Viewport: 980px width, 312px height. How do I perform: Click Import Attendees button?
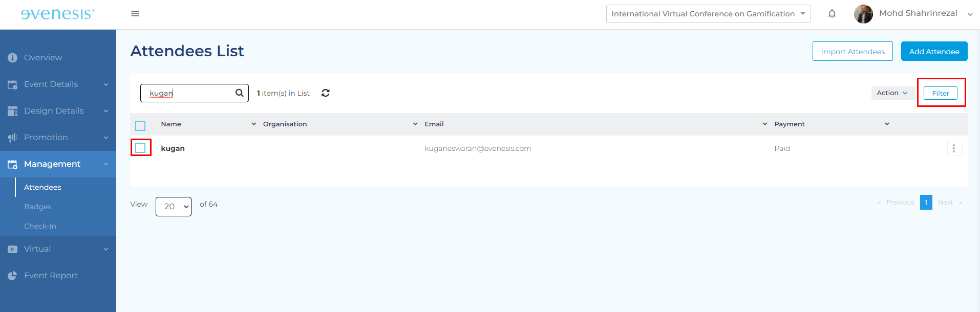click(853, 51)
